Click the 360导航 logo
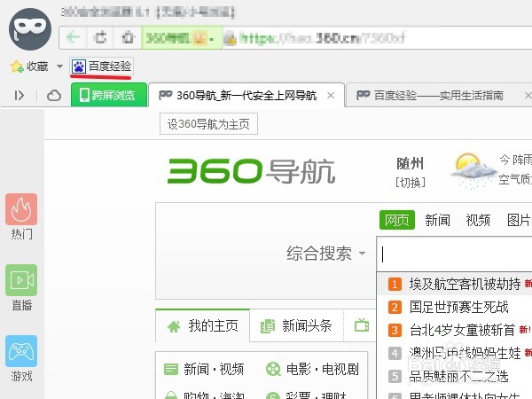Viewport: 532px width, 399px height. pos(252,171)
